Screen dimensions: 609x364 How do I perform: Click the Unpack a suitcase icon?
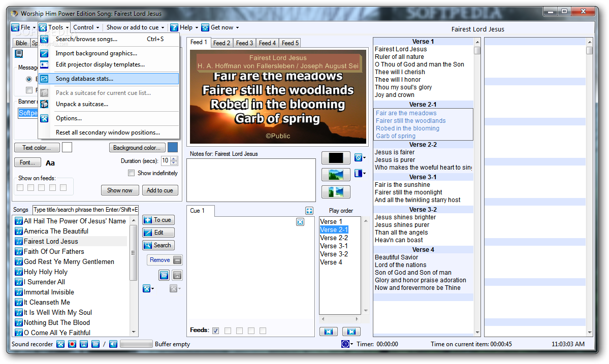coord(44,104)
